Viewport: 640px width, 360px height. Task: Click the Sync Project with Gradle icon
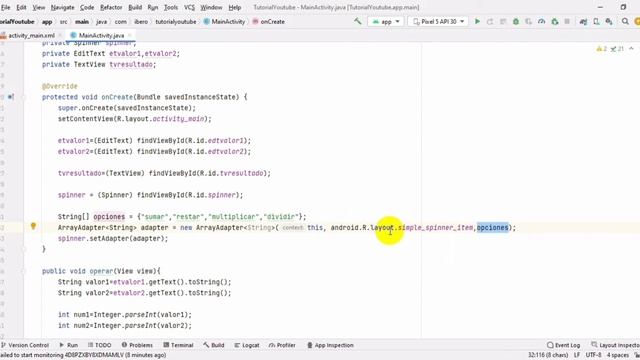coord(583,21)
